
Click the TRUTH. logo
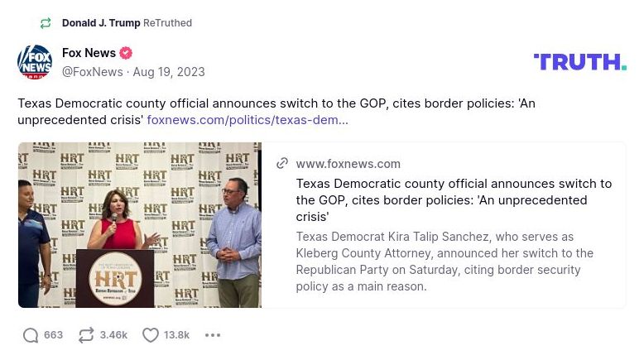[x=579, y=62]
